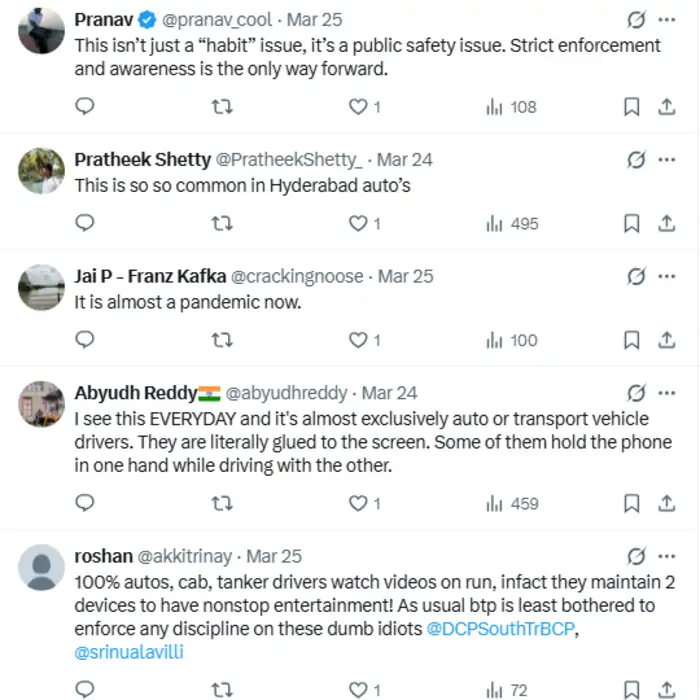
Task: Like Jai P - Franz Kafka's tweet
Action: (357, 341)
